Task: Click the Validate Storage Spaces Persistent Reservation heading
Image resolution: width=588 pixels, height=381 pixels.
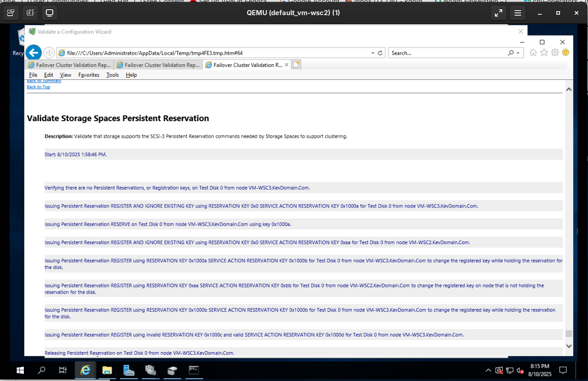Action: 118,118
